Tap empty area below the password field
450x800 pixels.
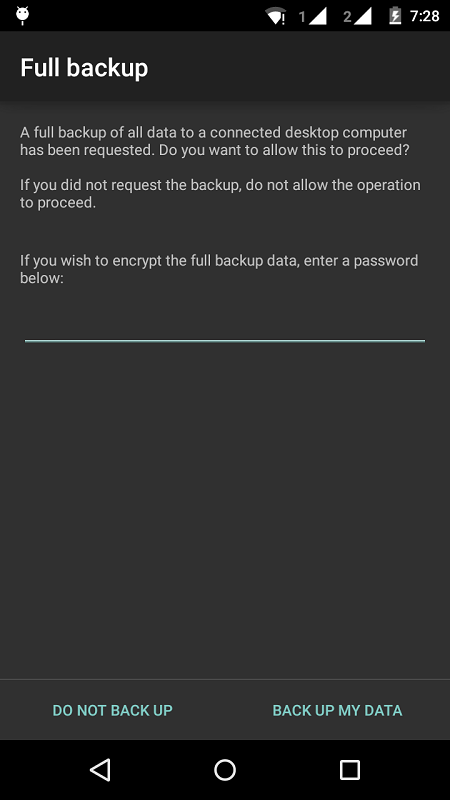pyautogui.click(x=225, y=510)
